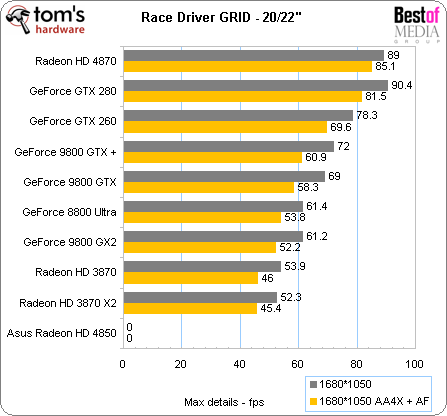447x416 pixels.
Task: Click the x-axis tick label 40
Action: point(239,364)
